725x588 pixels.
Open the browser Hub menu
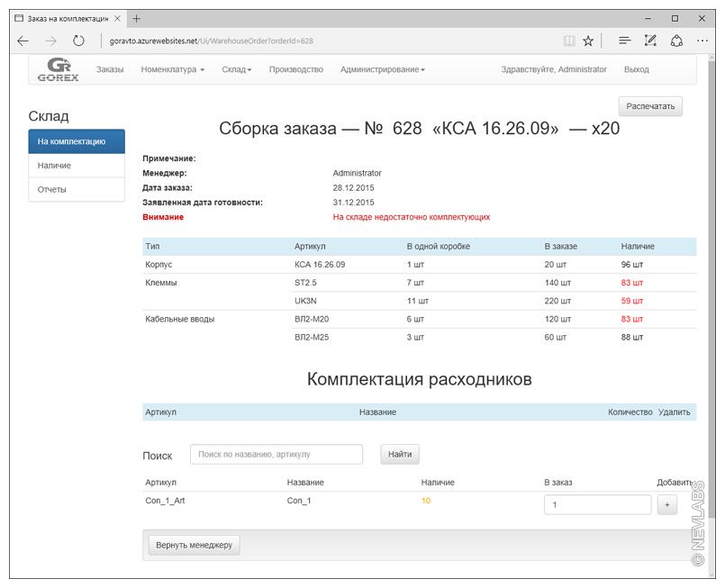624,41
